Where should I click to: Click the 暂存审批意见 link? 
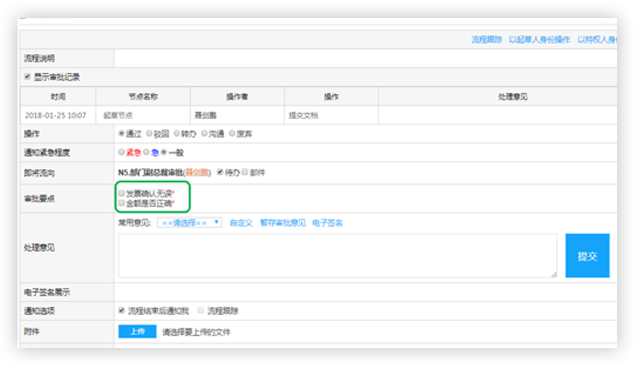tap(283, 223)
